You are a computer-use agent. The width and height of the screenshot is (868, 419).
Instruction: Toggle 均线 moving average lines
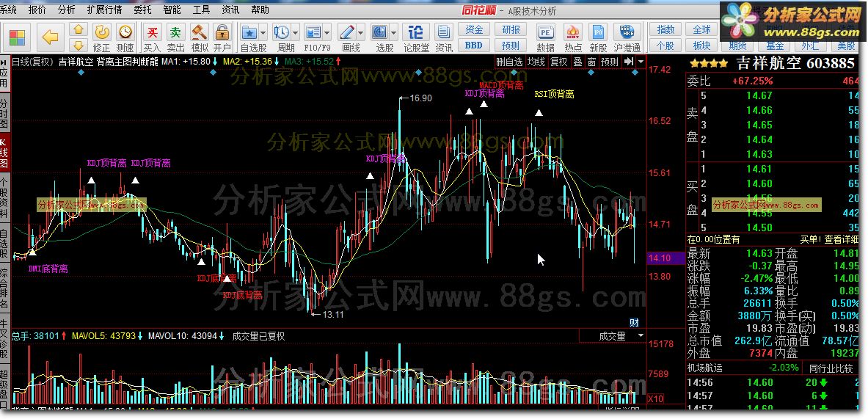coord(536,62)
